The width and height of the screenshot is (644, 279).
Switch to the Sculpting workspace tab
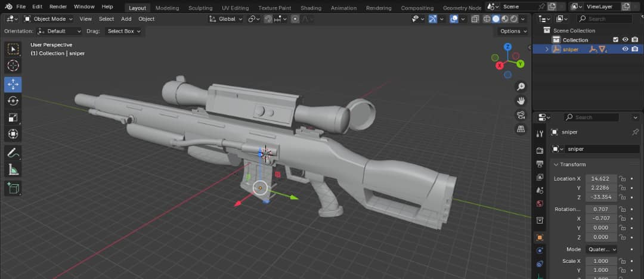pyautogui.click(x=200, y=8)
